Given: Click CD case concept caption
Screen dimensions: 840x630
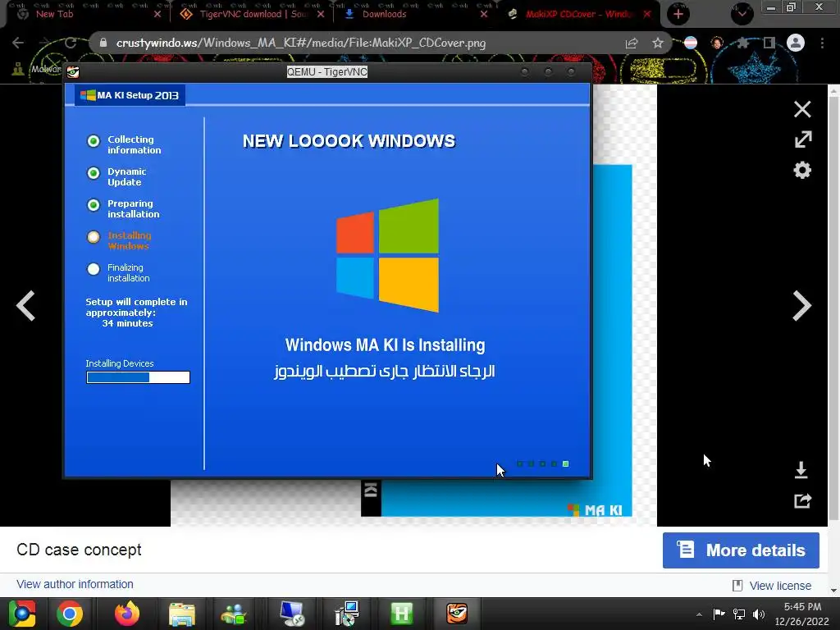Looking at the screenshot, I should tap(79, 550).
